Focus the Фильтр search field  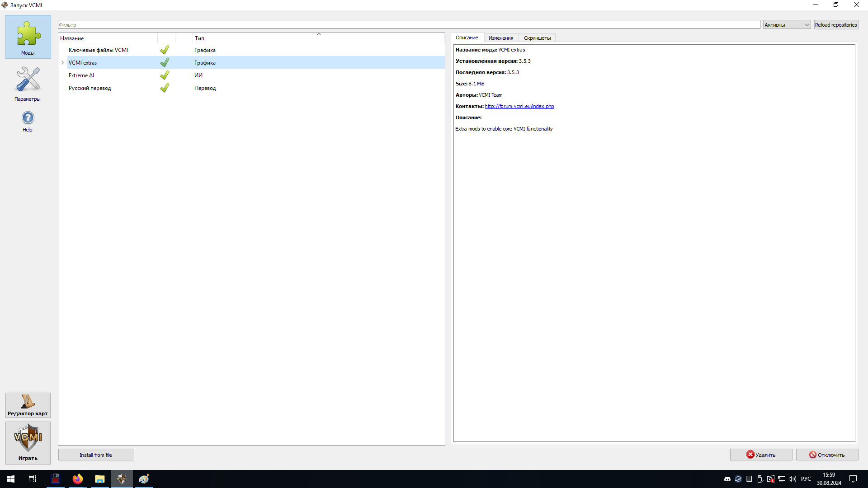coord(409,25)
